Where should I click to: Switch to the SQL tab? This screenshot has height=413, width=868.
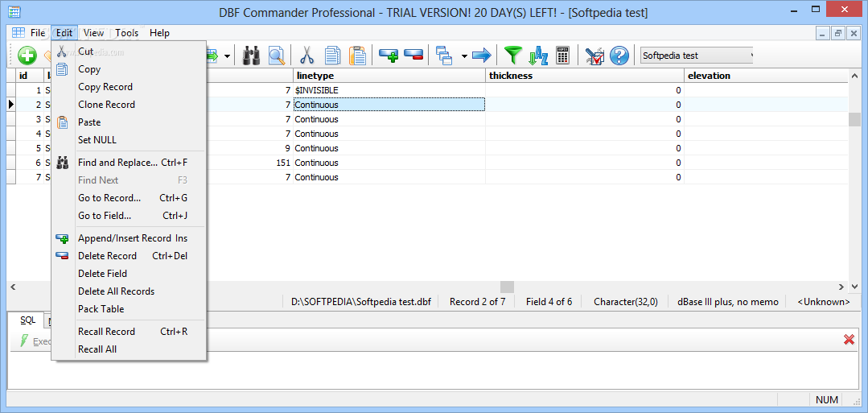click(27, 320)
